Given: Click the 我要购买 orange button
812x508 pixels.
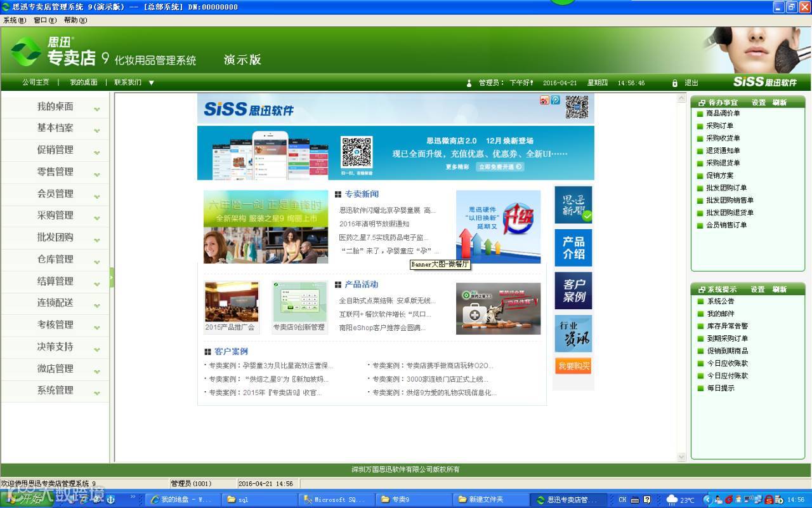Looking at the screenshot, I should [x=573, y=366].
